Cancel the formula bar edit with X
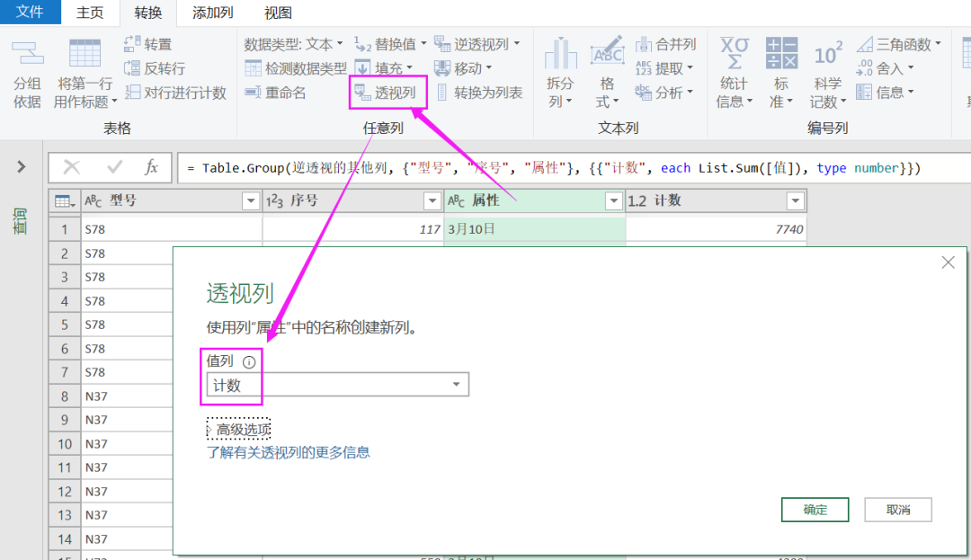Viewport: 971px width, 560px height. [x=72, y=167]
